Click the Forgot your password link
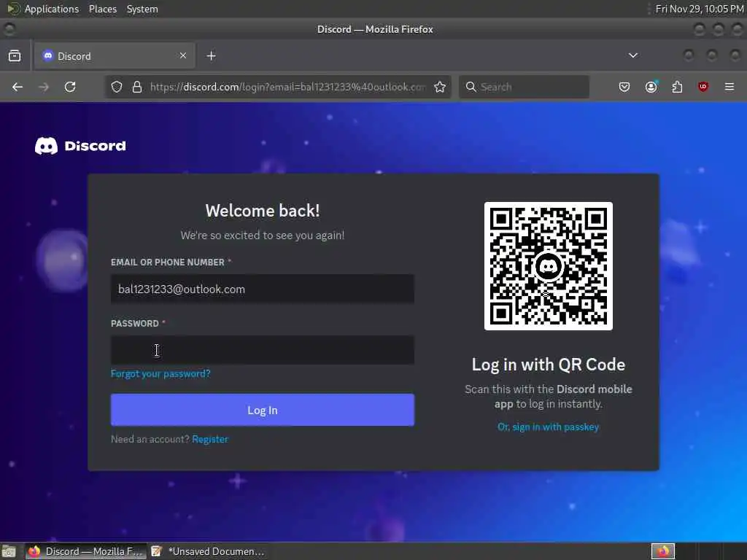Viewport: 747px width, 560px height. click(160, 373)
